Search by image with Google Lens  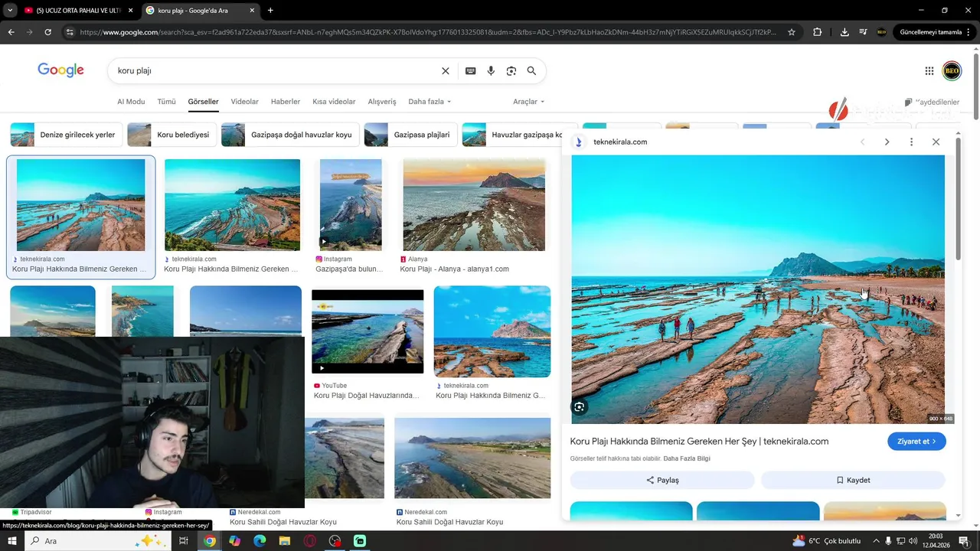511,70
